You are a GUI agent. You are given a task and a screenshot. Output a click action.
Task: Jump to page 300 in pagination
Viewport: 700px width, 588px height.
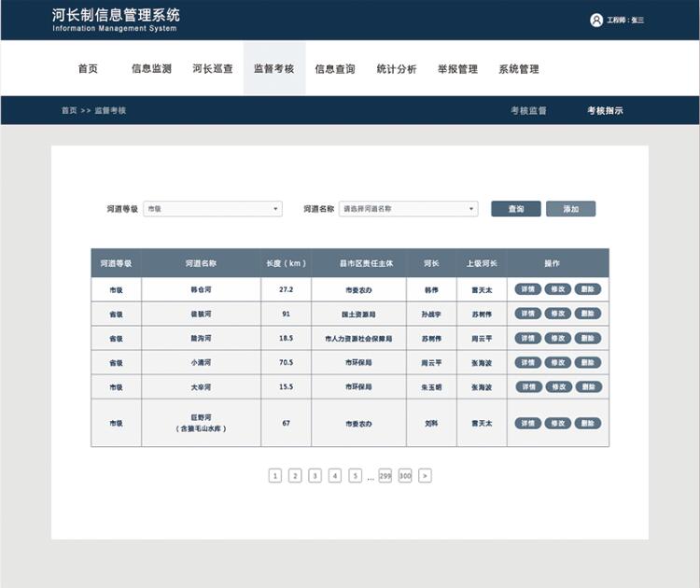tap(405, 476)
